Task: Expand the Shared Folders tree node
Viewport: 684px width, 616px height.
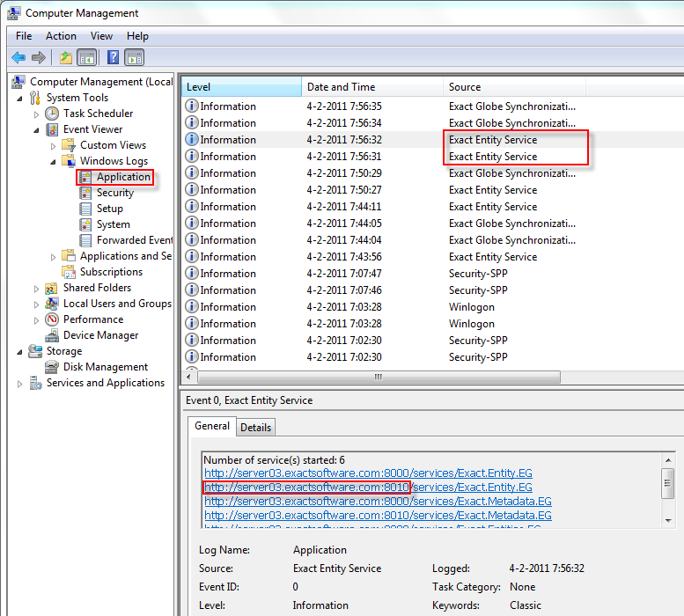Action: 37,289
